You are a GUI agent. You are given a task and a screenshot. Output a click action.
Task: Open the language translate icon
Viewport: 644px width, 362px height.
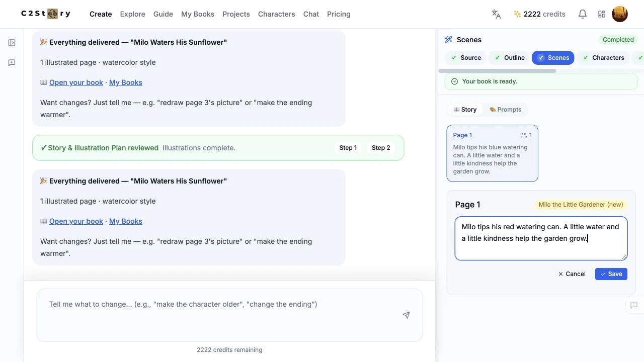(x=496, y=14)
